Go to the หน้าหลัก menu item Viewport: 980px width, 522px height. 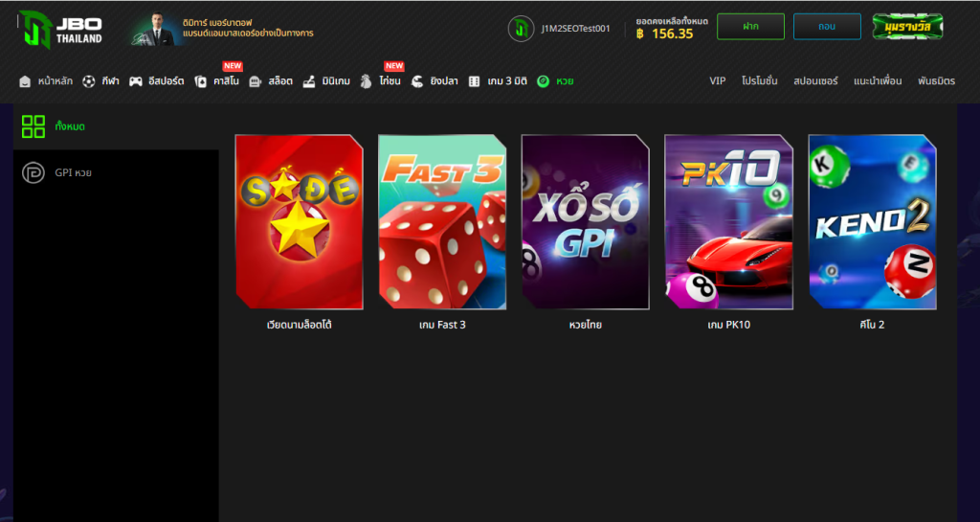tap(55, 81)
